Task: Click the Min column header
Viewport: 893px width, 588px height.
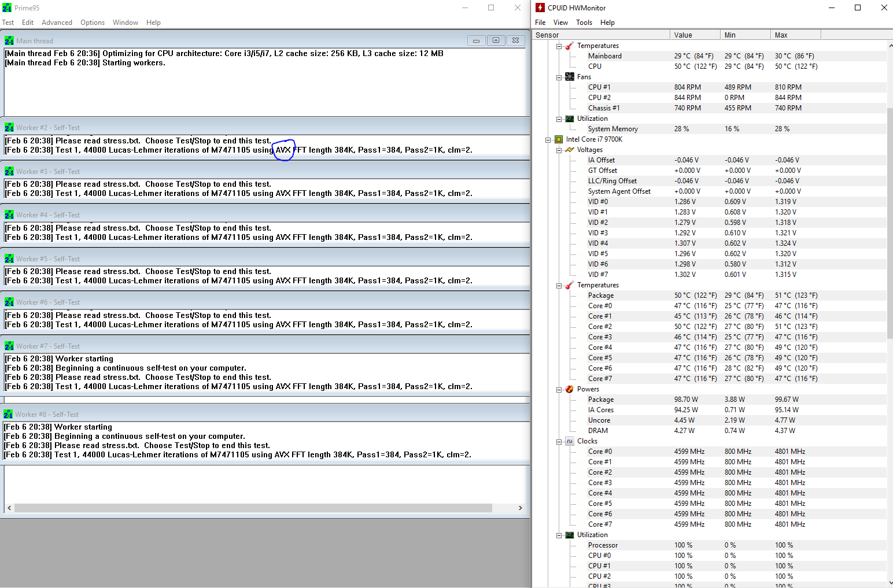Action: point(746,35)
